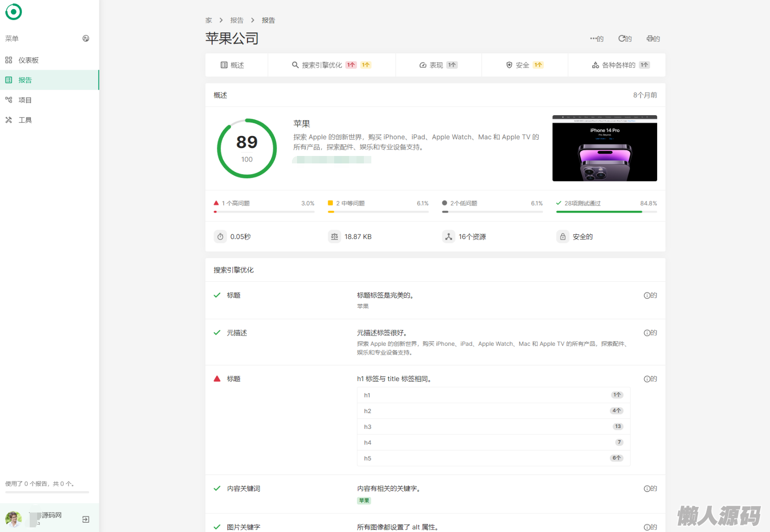
Task: Select the 表现 performance tab
Action: [x=436, y=65]
